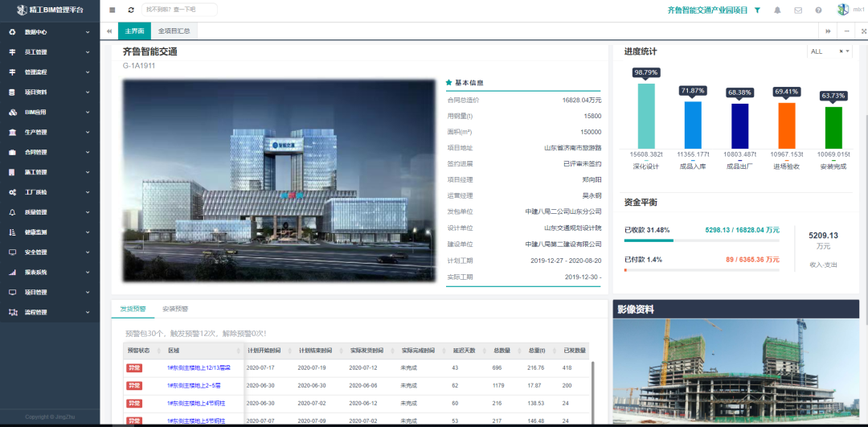The height and width of the screenshot is (427, 868).
Task: Open the notification bell in the header
Action: pyautogui.click(x=778, y=10)
